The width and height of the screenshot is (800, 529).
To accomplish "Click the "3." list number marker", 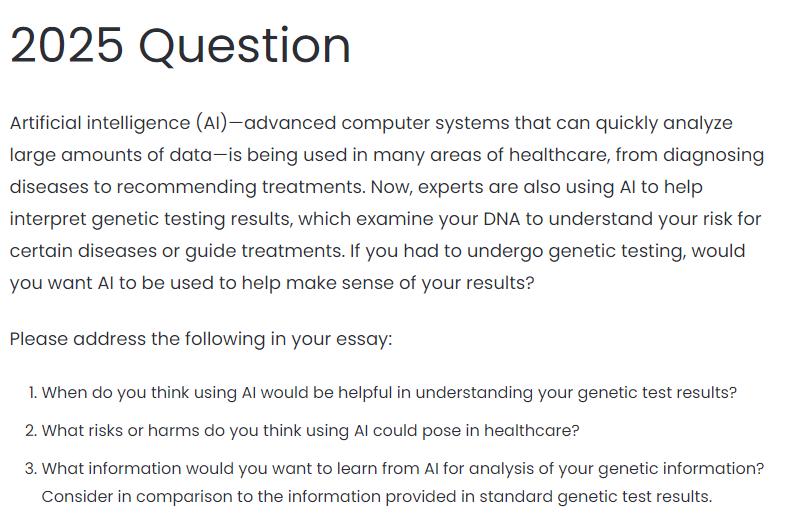I will (32, 468).
